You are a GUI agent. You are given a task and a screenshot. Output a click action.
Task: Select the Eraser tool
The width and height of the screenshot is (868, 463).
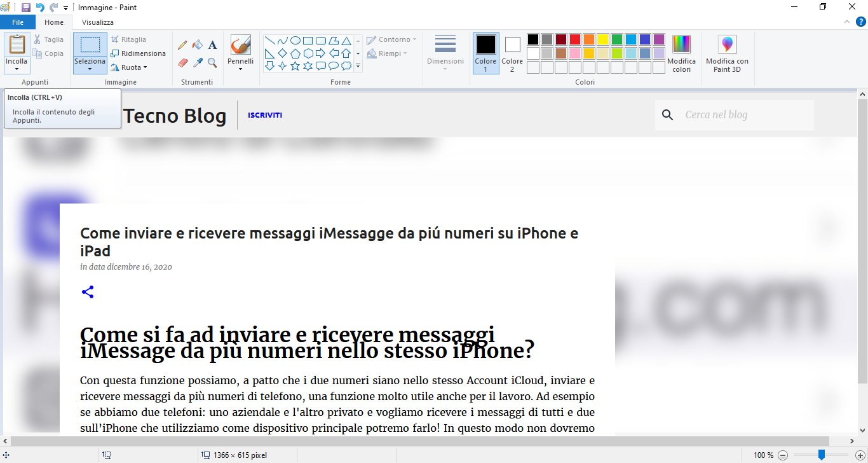[183, 63]
